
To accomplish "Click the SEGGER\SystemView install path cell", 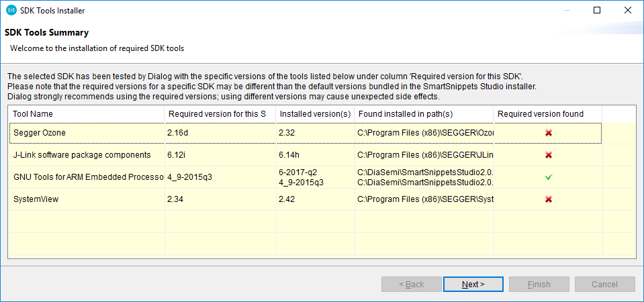I will pos(424,199).
